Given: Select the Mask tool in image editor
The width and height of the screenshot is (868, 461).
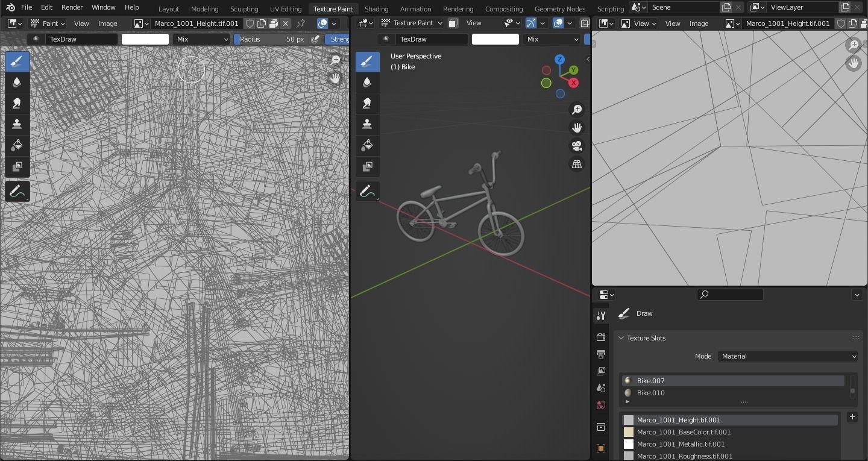Looking at the screenshot, I should point(17,166).
